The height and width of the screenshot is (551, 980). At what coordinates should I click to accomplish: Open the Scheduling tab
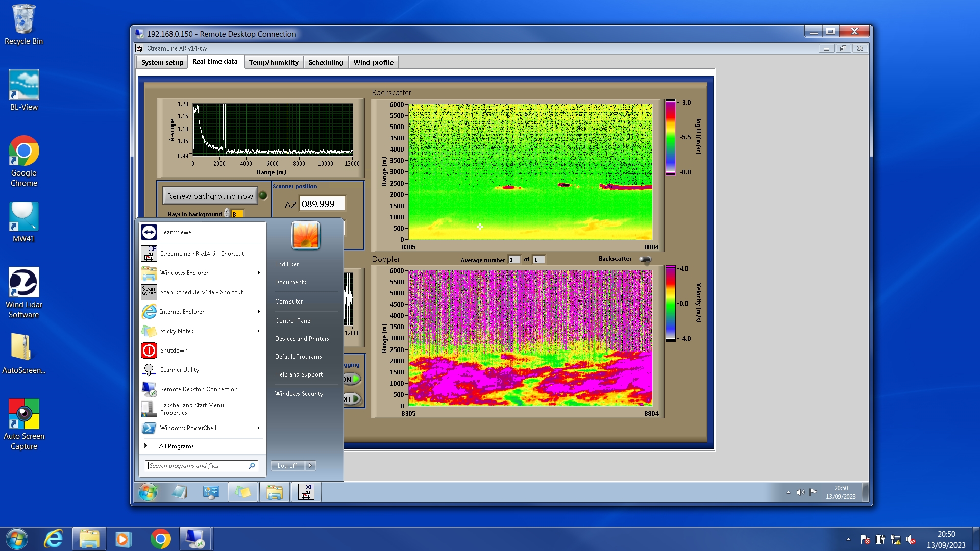tap(326, 62)
